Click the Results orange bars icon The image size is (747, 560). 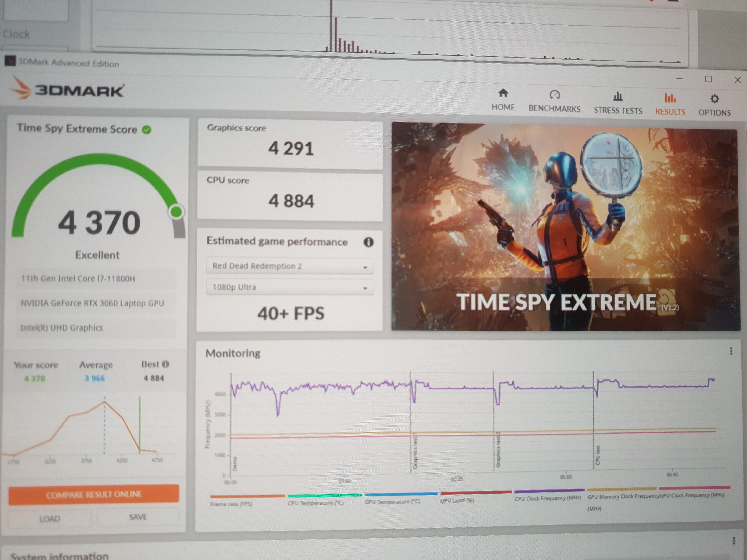point(670,98)
